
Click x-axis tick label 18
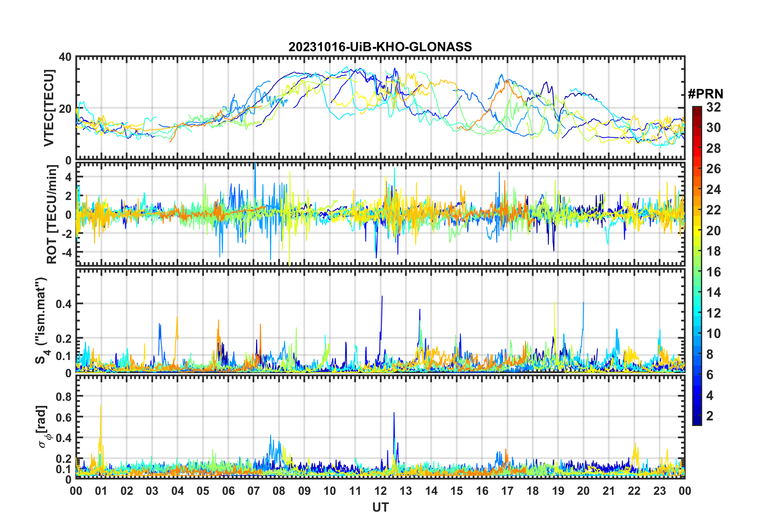click(x=533, y=491)
